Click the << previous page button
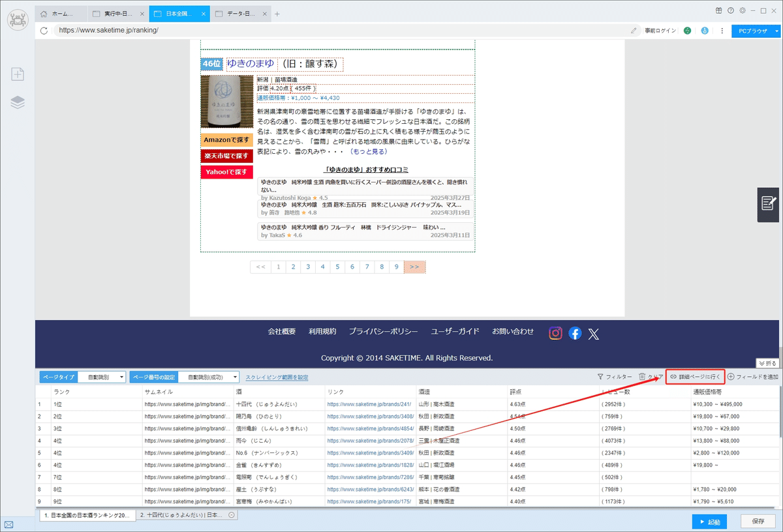783x532 pixels. pyautogui.click(x=260, y=267)
